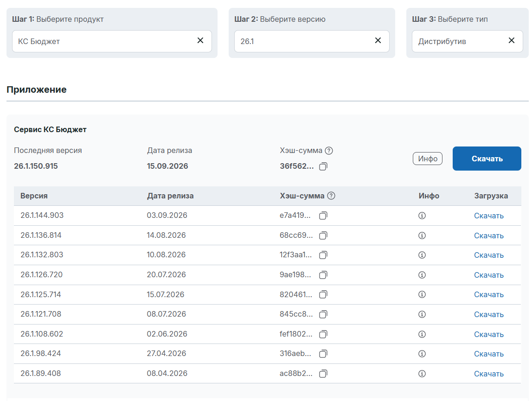Copy hash e7a419 for version 26.1.144.903
This screenshot has width=532, height=401.
(323, 216)
